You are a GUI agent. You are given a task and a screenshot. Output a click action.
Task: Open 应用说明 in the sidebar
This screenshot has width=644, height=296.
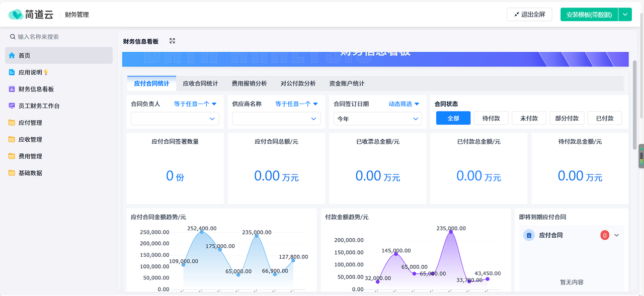(x=59, y=72)
